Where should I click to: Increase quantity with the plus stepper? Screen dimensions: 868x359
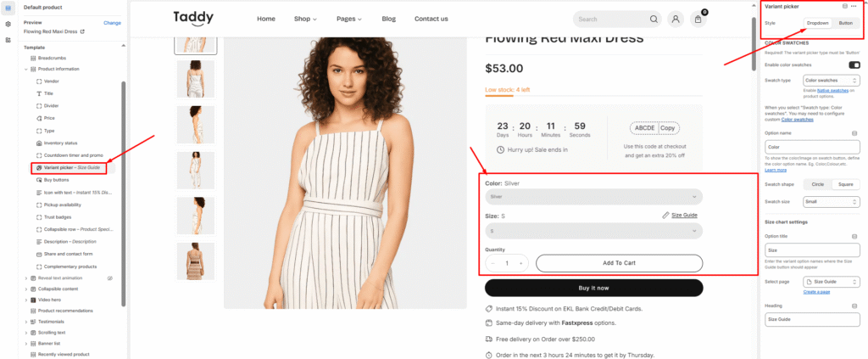pyautogui.click(x=520, y=264)
